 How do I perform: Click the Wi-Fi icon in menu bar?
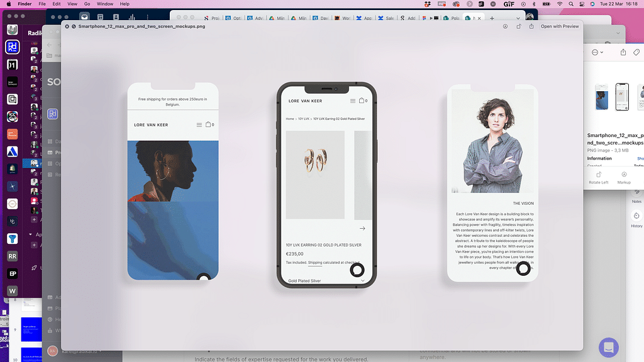click(560, 4)
